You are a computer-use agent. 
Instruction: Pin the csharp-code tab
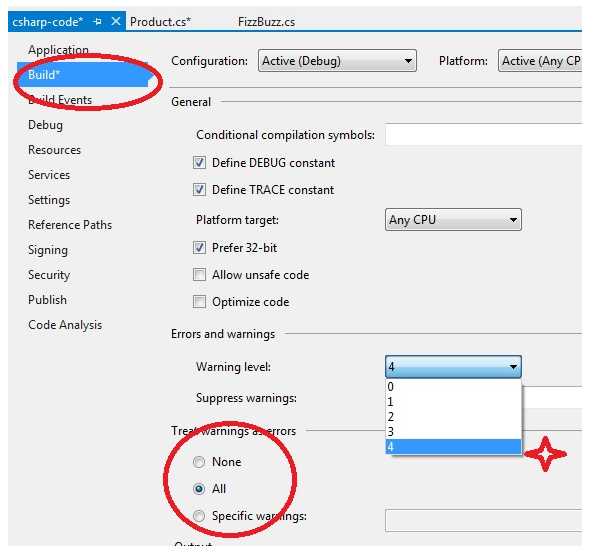(98, 22)
